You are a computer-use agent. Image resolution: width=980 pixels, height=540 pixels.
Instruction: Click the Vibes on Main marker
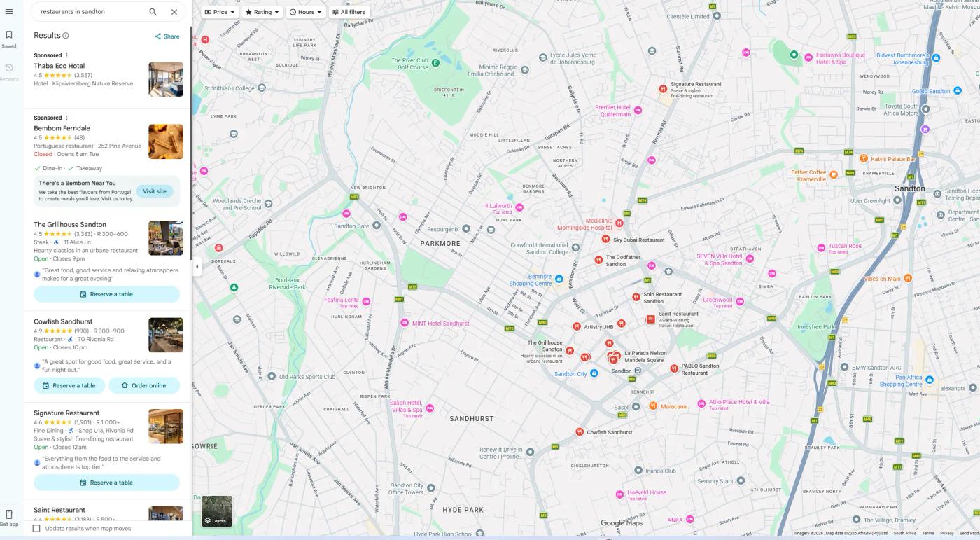[x=909, y=279]
